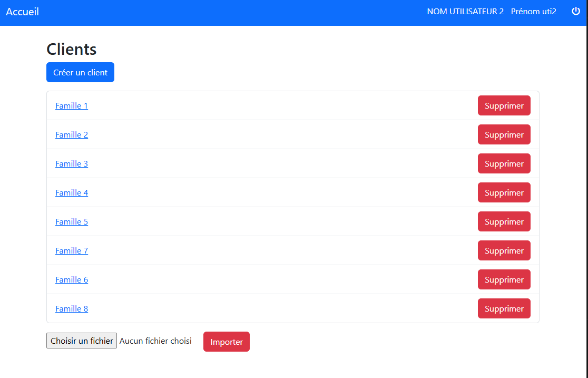Open the Famille 4 link
Image resolution: width=588 pixels, height=378 pixels.
[72, 192]
